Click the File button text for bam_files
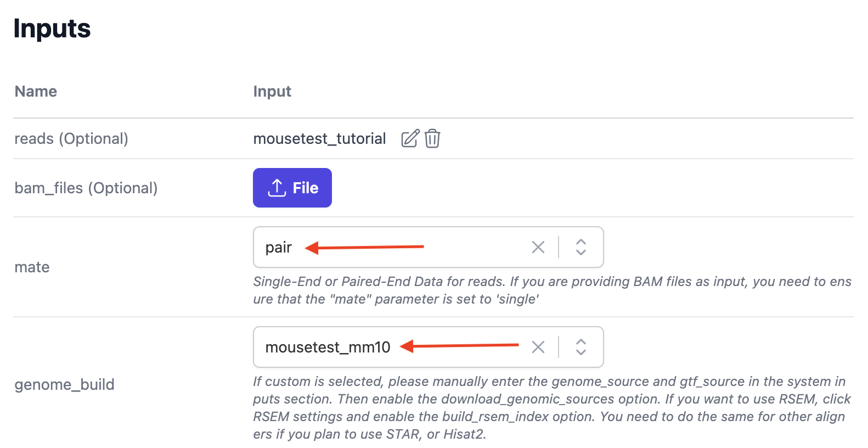The image size is (868, 448). tap(305, 188)
